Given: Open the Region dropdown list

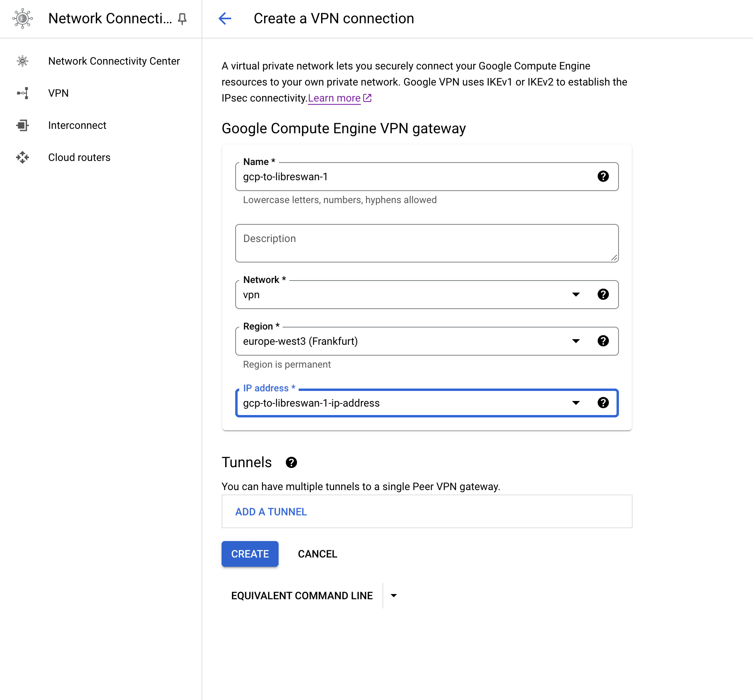Looking at the screenshot, I should (576, 341).
